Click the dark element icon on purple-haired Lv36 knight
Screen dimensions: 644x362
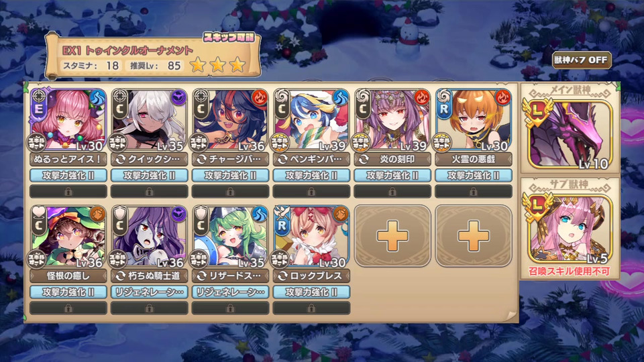[x=178, y=215]
